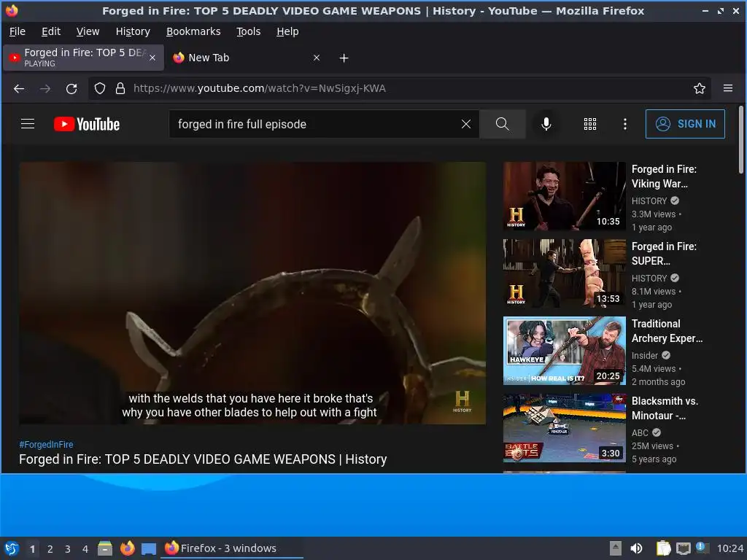Open the File menu
Screen dimensions: 747x560
click(x=18, y=31)
